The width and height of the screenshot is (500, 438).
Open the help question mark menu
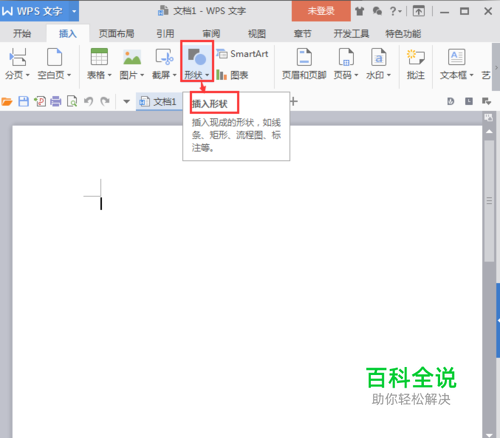[396, 12]
